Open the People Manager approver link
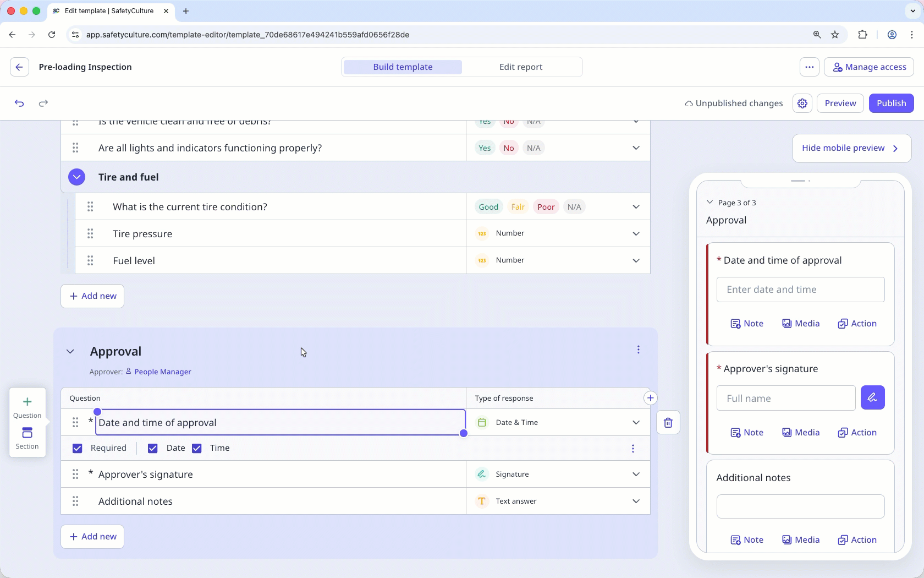The width and height of the screenshot is (924, 578). [x=158, y=372]
